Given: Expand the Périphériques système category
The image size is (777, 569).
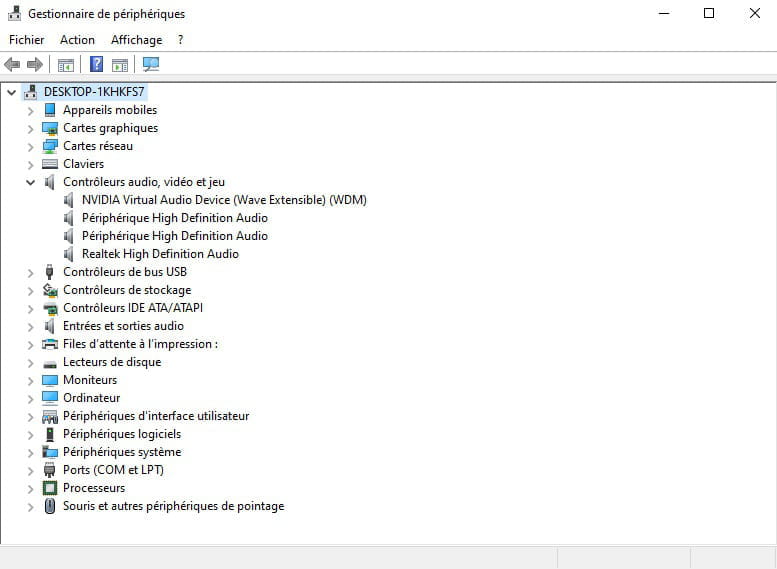Looking at the screenshot, I should [x=31, y=453].
